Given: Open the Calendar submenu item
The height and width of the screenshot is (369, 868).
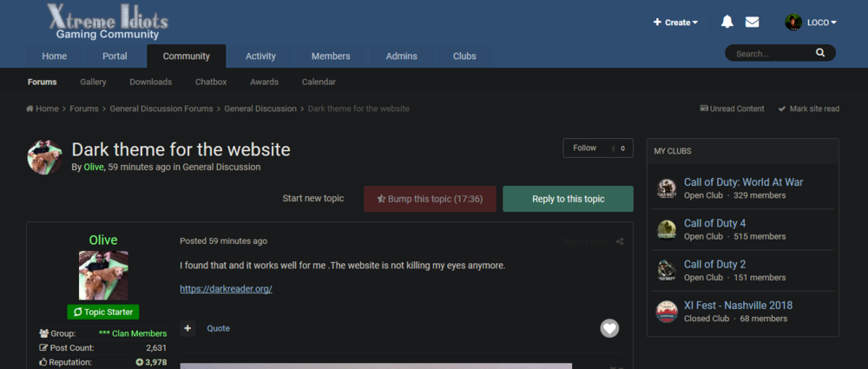Looking at the screenshot, I should tap(319, 82).
